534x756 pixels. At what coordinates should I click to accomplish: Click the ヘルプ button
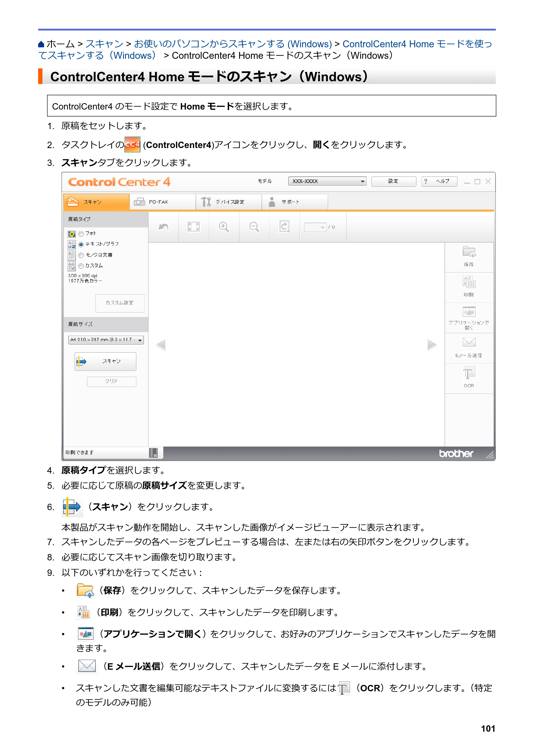click(439, 181)
